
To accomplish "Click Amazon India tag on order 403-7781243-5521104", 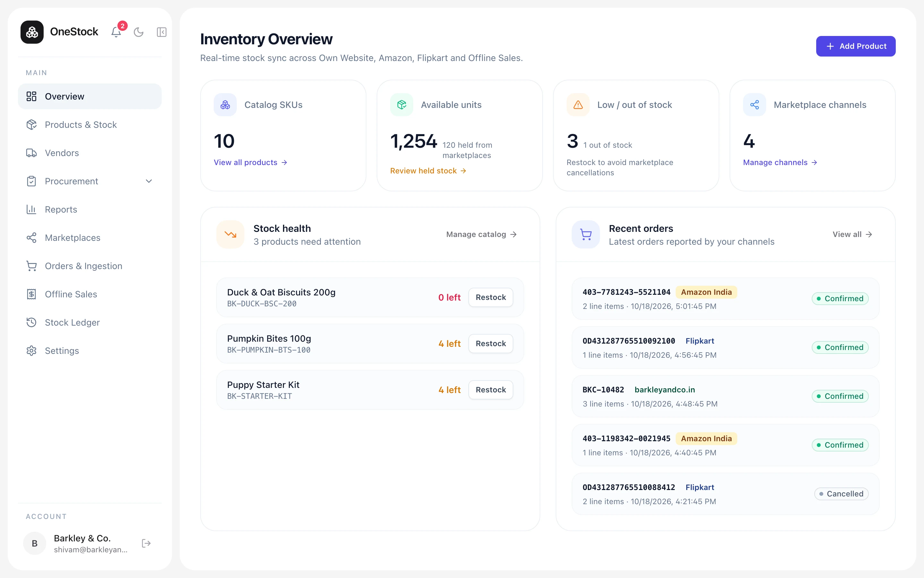I will click(706, 292).
